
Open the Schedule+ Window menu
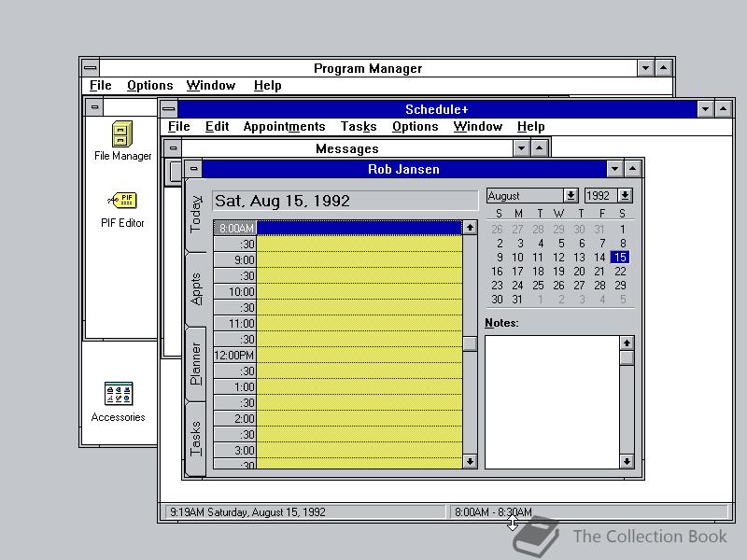(477, 126)
